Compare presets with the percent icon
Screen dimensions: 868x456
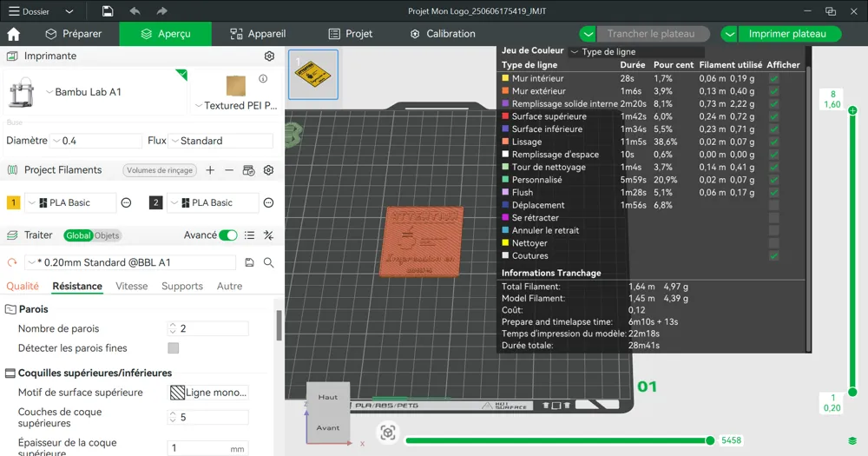268,235
